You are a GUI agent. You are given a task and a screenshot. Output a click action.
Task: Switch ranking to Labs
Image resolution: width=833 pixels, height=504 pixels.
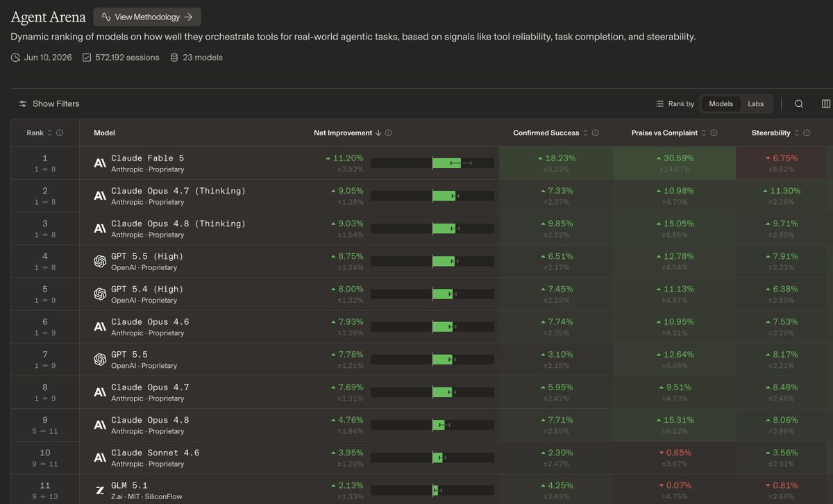pos(755,103)
